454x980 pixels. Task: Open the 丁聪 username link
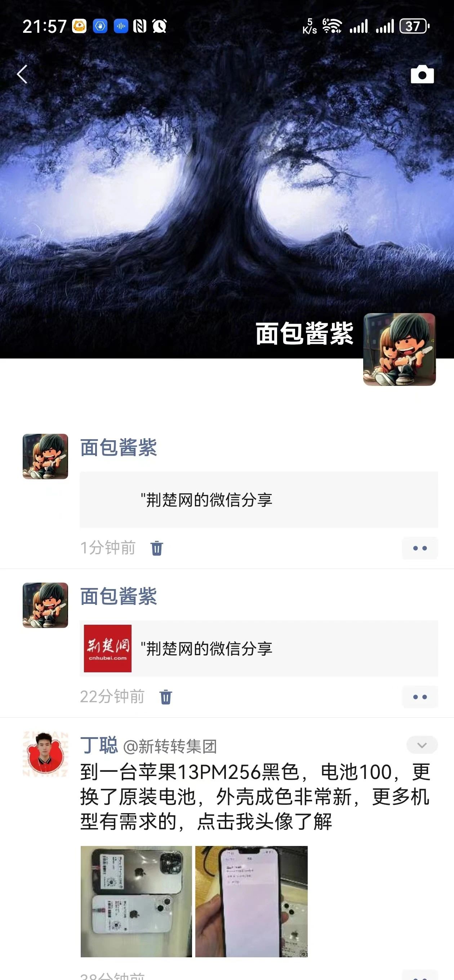point(99,745)
